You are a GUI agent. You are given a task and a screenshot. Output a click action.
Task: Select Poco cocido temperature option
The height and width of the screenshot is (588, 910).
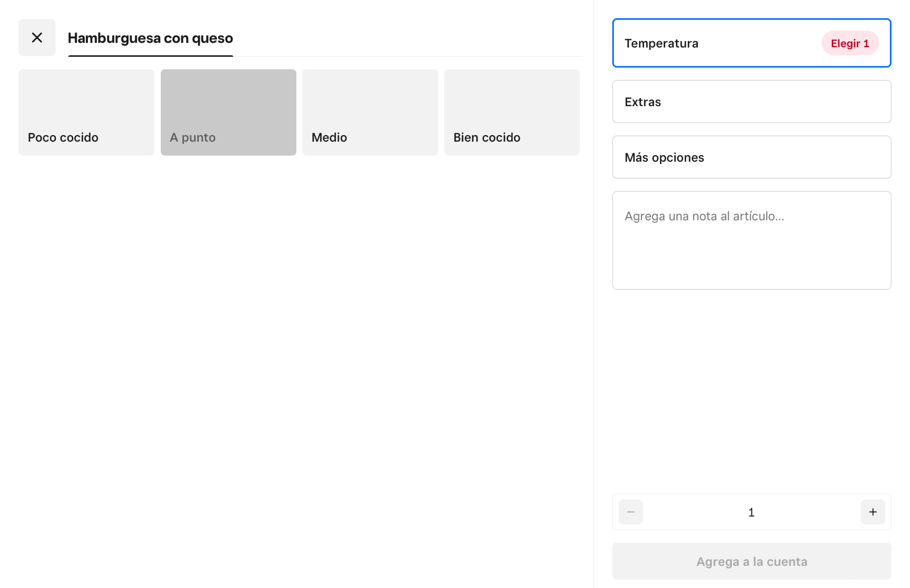click(86, 112)
